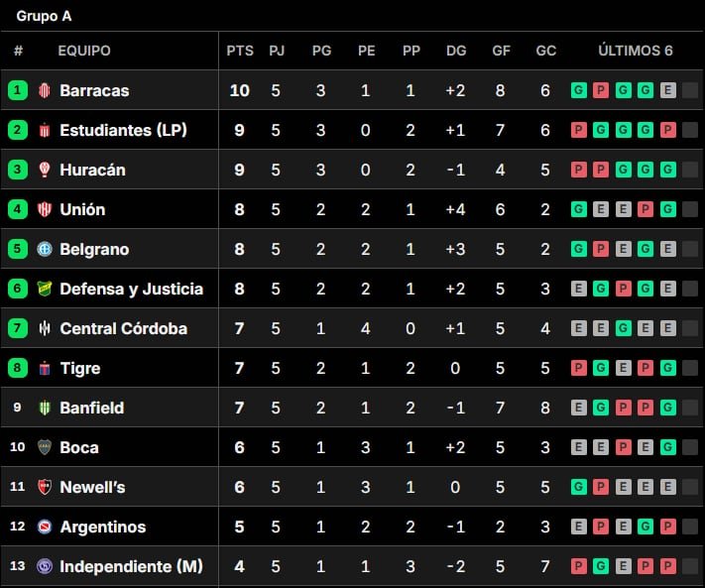Sort table by PTS column header
The height and width of the screenshot is (588, 705).
(240, 51)
